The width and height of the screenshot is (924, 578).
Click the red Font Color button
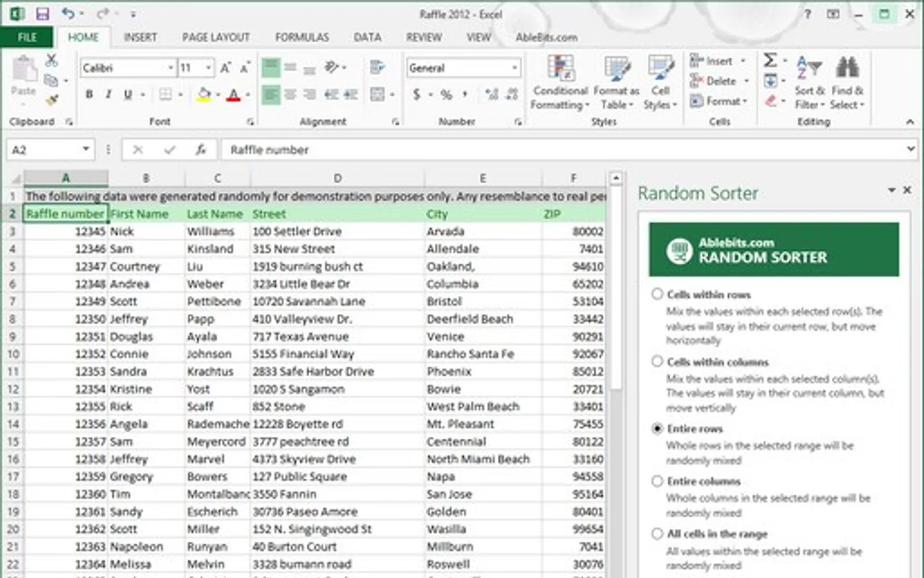pos(233,94)
